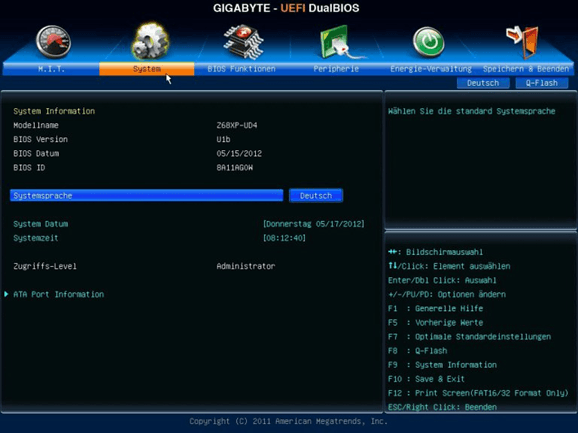Select the BIOS Funktionen chip icon
The width and height of the screenshot is (578, 433).
tap(243, 42)
